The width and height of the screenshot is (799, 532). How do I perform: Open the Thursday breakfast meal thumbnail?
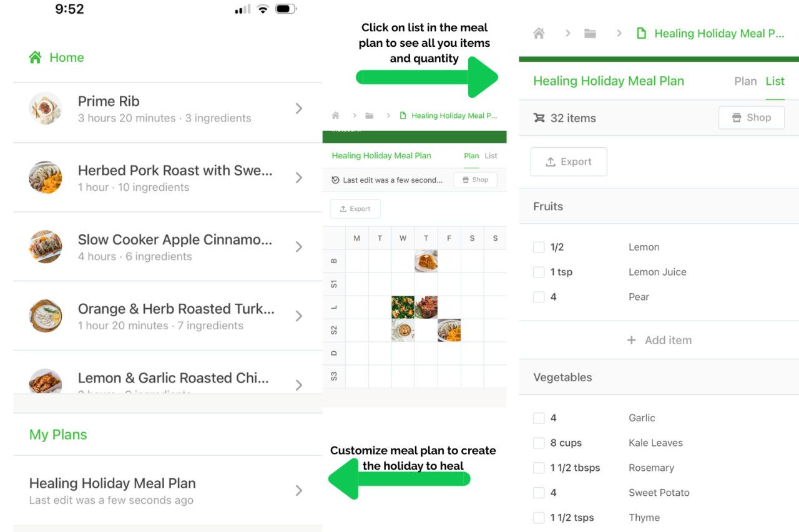click(426, 261)
